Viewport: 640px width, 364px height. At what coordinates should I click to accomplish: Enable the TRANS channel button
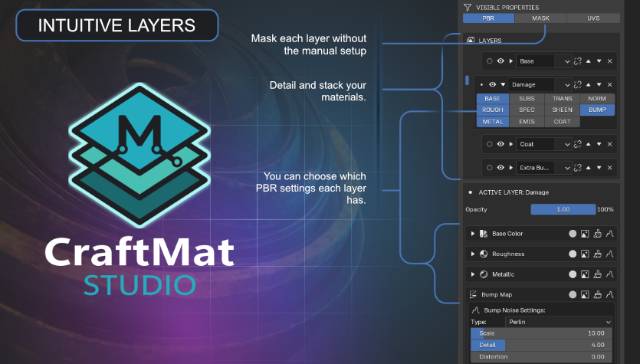pos(562,99)
